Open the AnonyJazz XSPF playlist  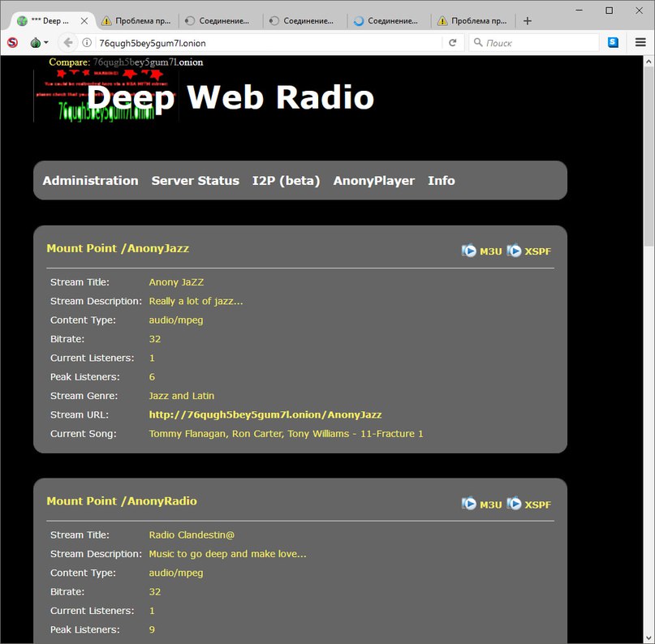pos(529,251)
